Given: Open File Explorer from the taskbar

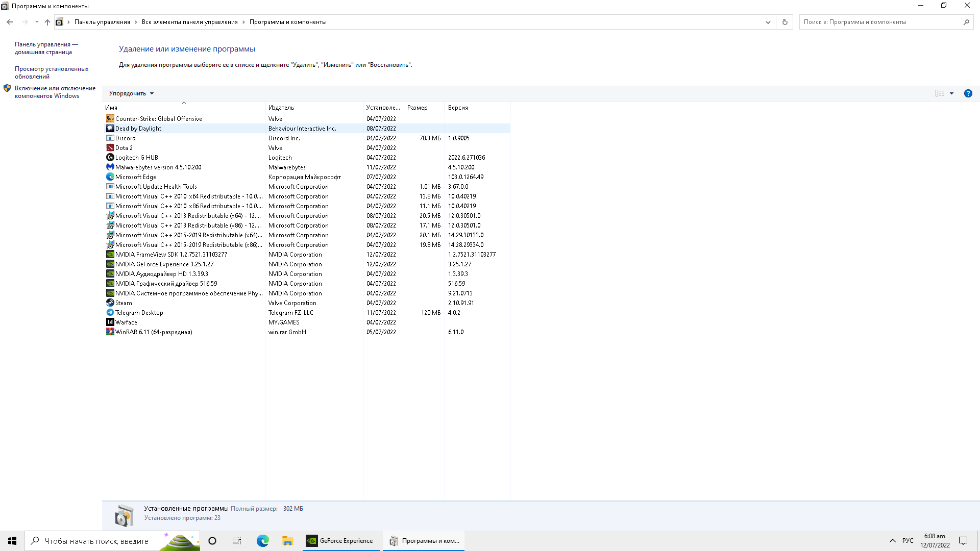Looking at the screenshot, I should point(287,541).
